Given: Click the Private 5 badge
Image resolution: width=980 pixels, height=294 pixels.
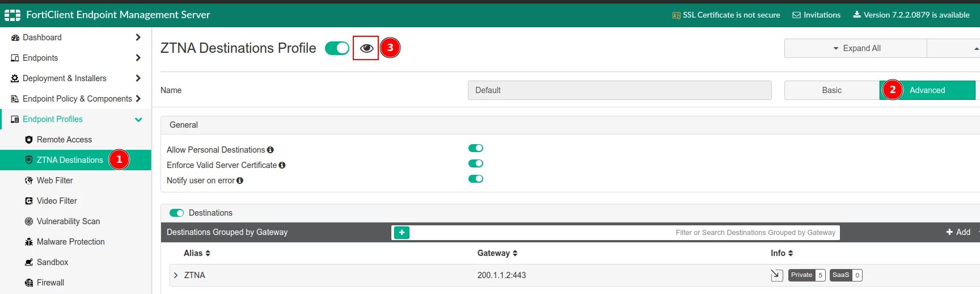Looking at the screenshot, I should [x=807, y=275].
